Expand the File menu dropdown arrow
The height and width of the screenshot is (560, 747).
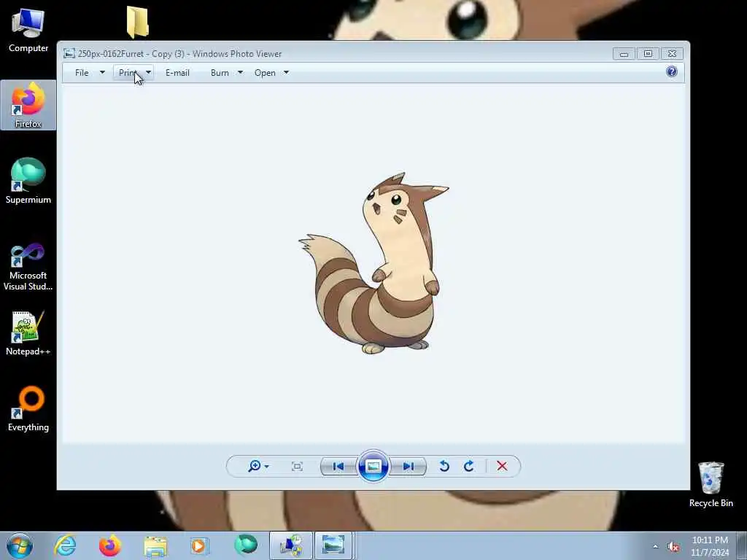102,73
